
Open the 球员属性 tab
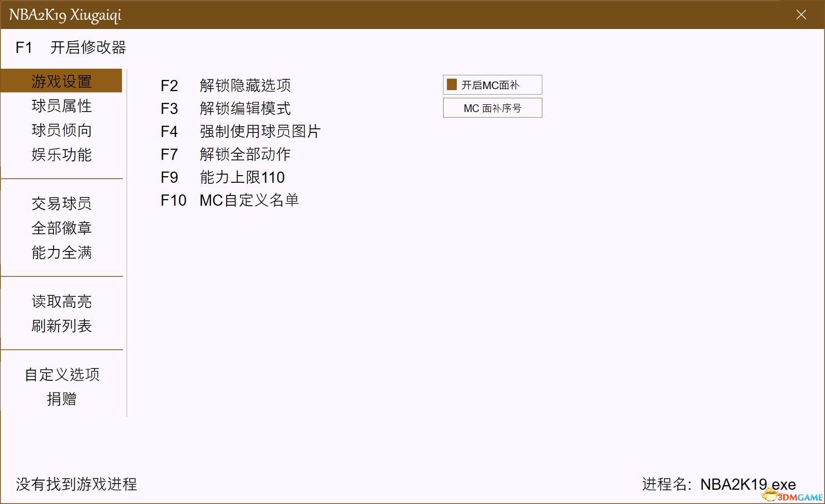(61, 106)
